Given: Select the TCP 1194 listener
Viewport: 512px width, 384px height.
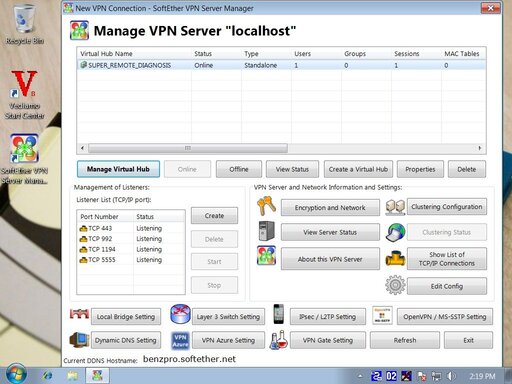Looking at the screenshot, I should tap(131, 249).
